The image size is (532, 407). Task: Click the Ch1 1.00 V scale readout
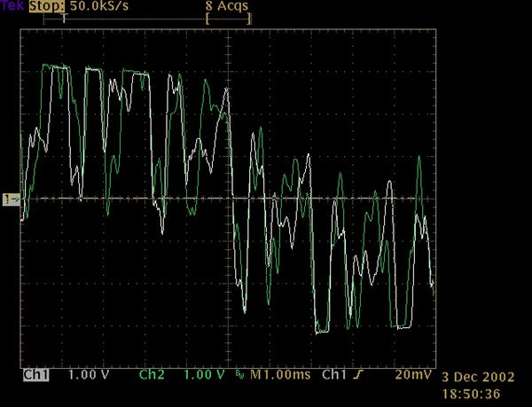[90, 375]
